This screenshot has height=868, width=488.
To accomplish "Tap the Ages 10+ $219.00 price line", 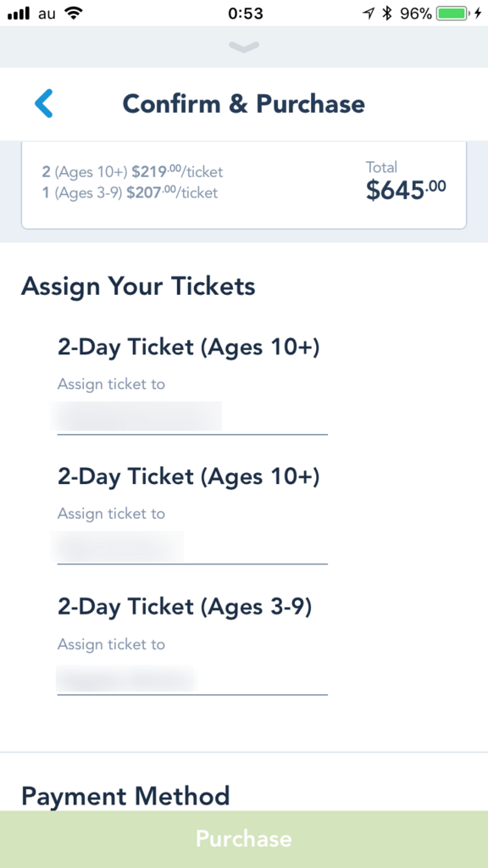I will [132, 172].
